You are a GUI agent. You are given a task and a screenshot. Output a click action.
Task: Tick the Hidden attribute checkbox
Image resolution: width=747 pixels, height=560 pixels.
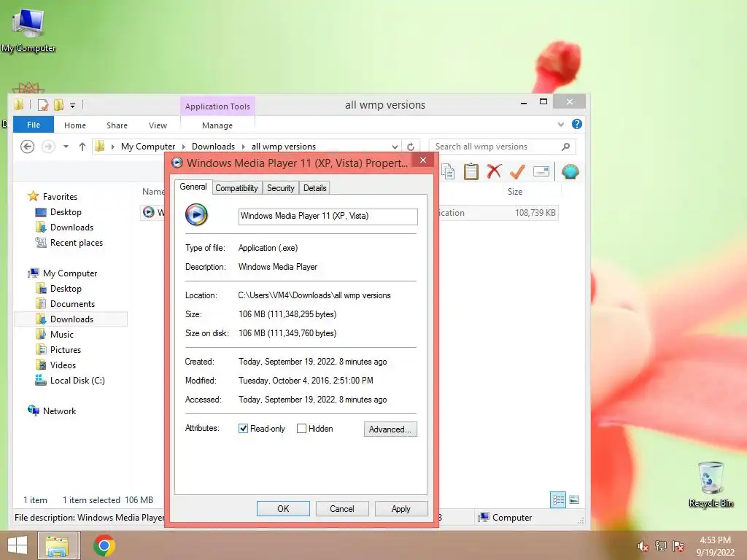(301, 429)
